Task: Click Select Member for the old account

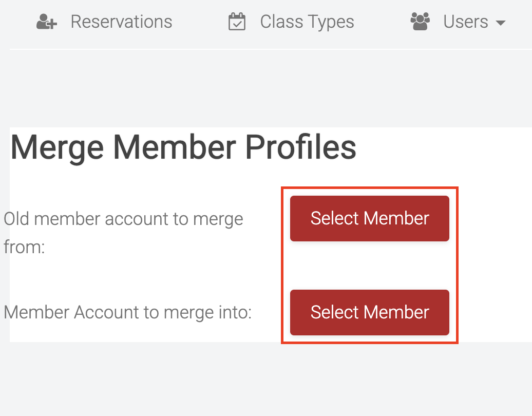Action: (369, 218)
